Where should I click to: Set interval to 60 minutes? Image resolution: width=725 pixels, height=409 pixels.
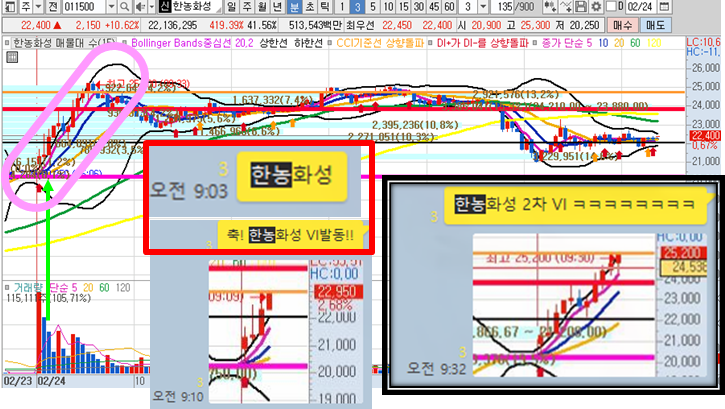(449, 6)
